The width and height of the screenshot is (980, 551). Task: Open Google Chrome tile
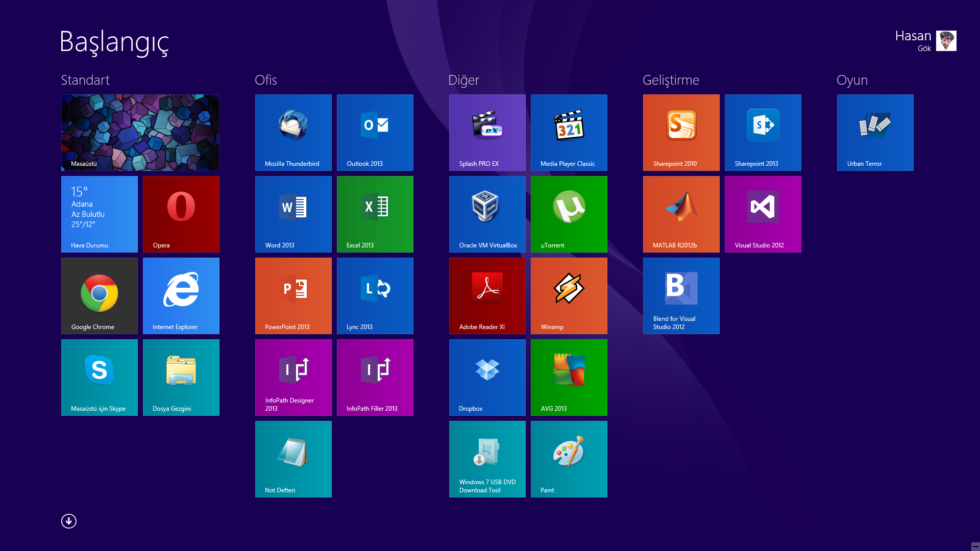click(x=99, y=295)
